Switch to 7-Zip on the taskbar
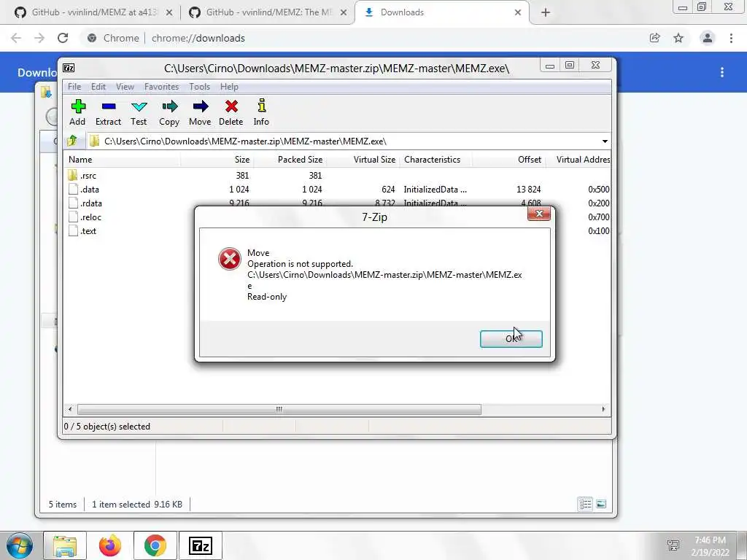Image resolution: width=747 pixels, height=560 pixels. tap(201, 545)
